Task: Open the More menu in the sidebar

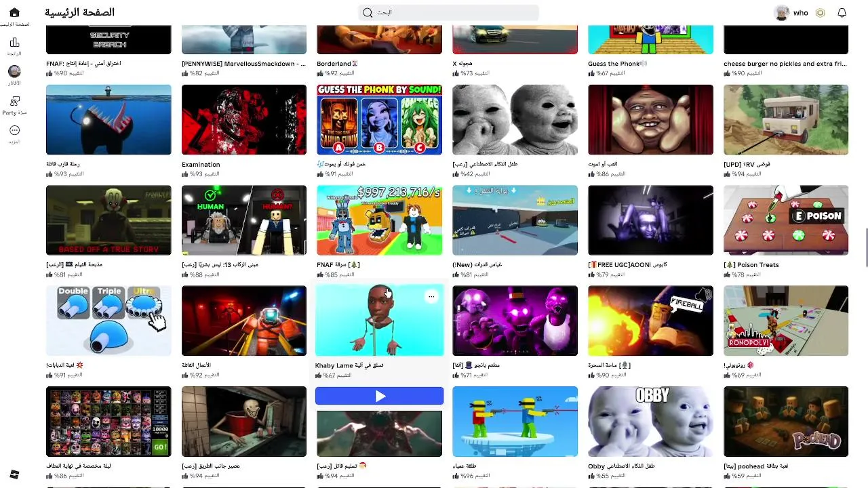Action: 14,131
